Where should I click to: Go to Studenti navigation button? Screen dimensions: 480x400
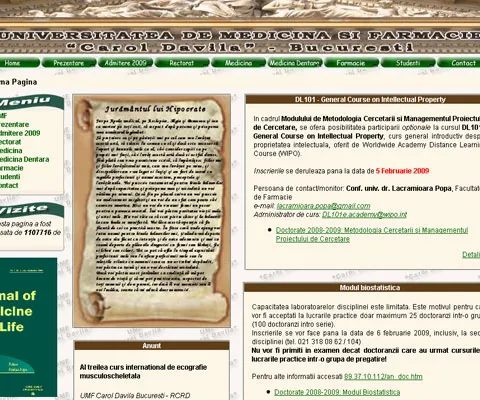[408, 63]
